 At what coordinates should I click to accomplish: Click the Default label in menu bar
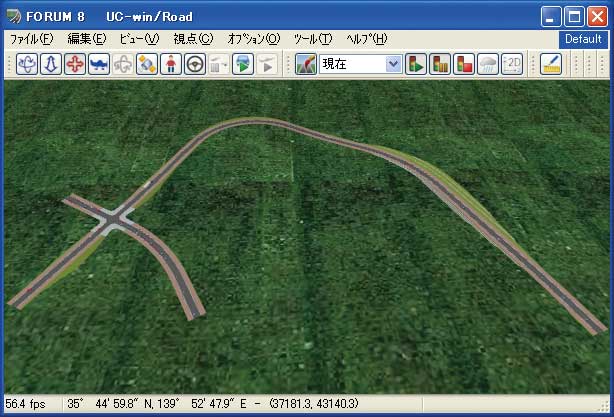tap(583, 39)
